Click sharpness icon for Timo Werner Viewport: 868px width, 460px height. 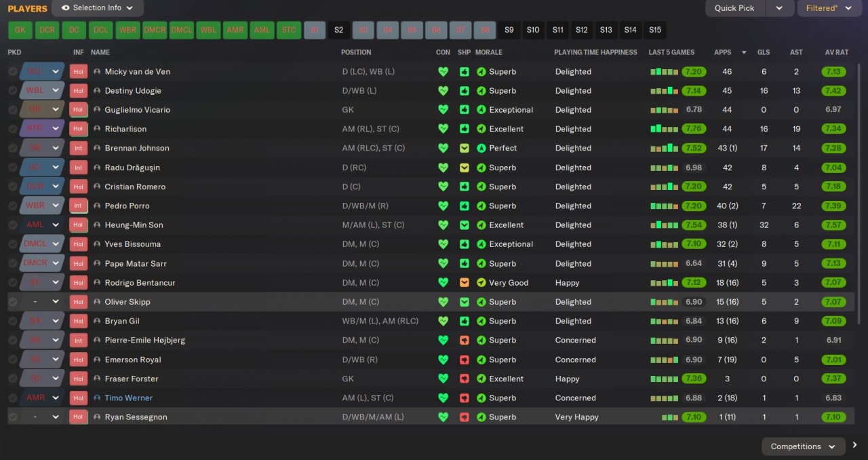(x=465, y=398)
